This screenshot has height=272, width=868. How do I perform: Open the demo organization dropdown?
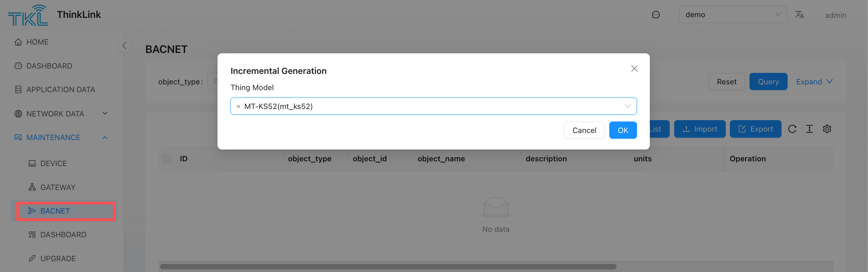pos(733,15)
